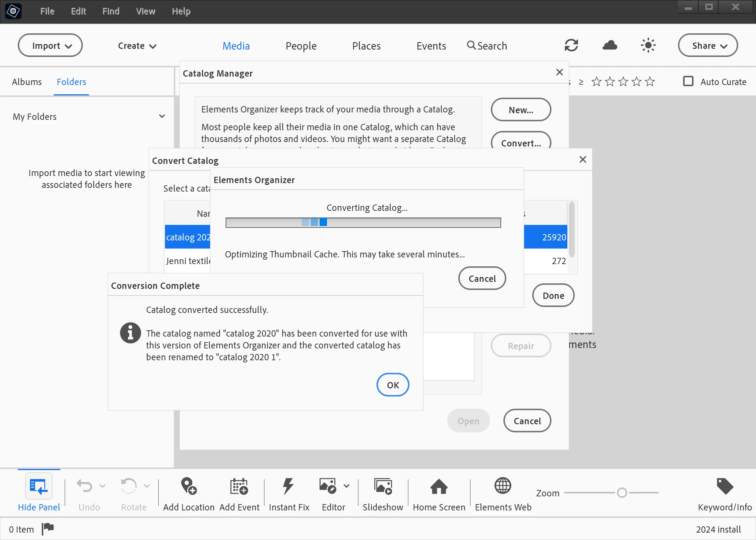The height and width of the screenshot is (540, 756).
Task: Enable the Auto Curate checkbox
Action: tap(688, 81)
